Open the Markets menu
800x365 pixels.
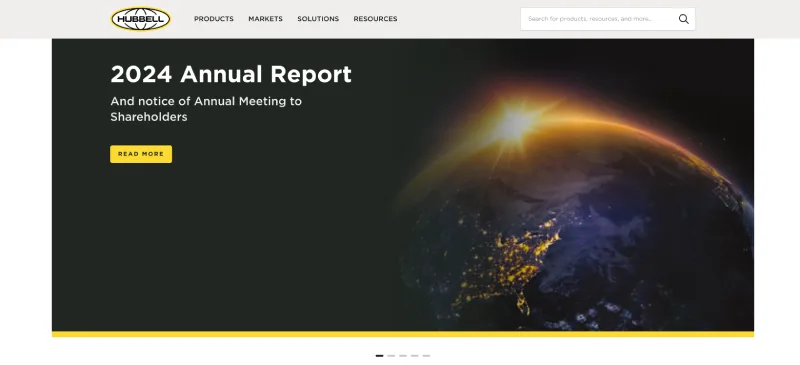click(x=265, y=19)
